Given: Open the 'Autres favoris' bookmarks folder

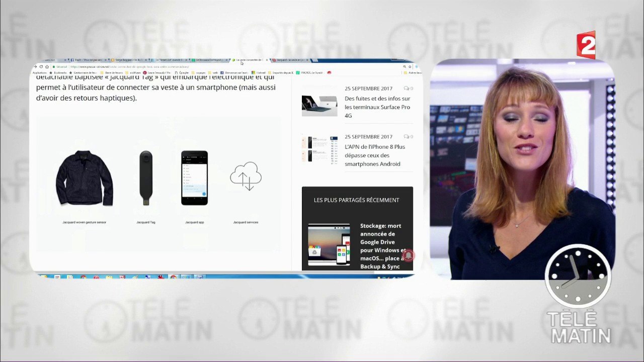Looking at the screenshot, I should pyautogui.click(x=413, y=72).
